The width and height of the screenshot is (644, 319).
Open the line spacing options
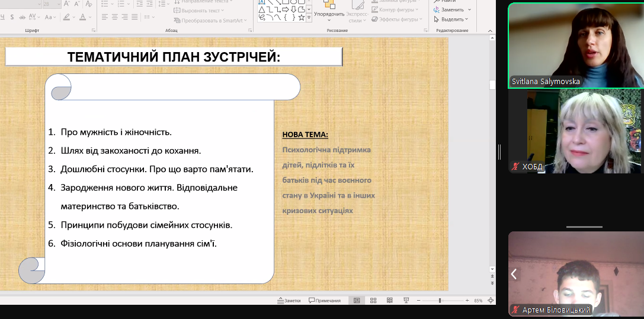tap(164, 4)
